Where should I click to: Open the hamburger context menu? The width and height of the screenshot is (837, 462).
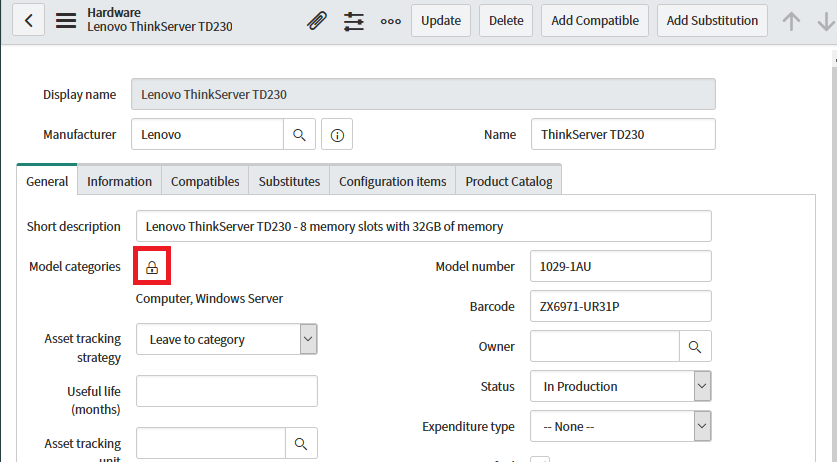click(x=66, y=21)
